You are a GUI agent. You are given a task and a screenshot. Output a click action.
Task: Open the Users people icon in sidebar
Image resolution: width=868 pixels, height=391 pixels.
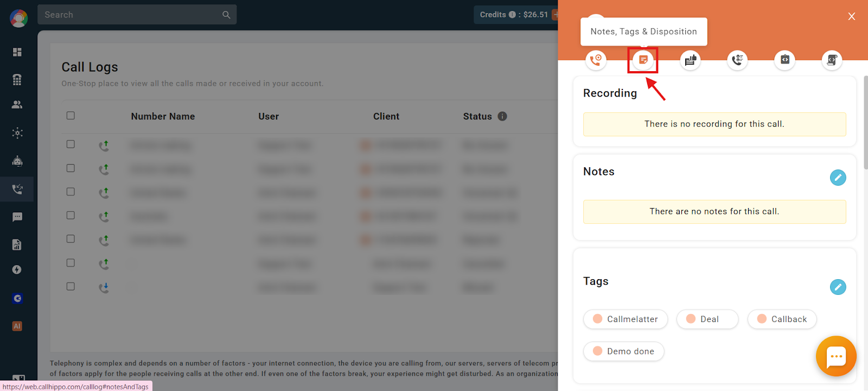(x=17, y=105)
